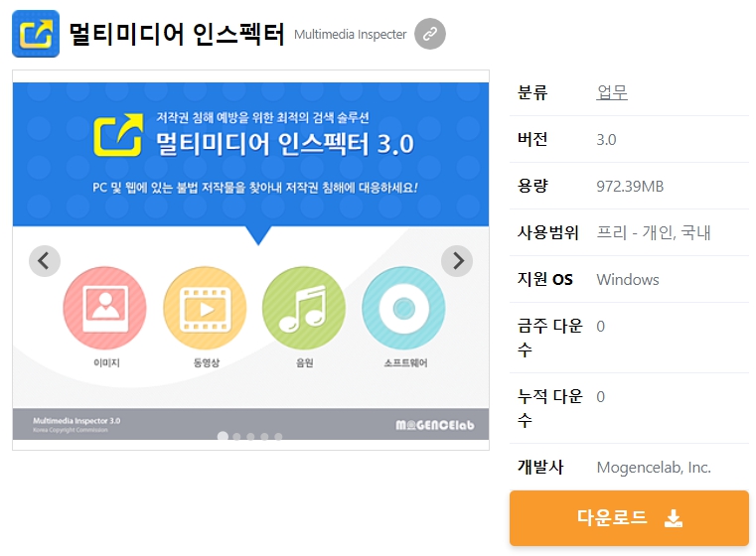Advance carousel with right arrow button
The image size is (756, 556).
pos(457,261)
